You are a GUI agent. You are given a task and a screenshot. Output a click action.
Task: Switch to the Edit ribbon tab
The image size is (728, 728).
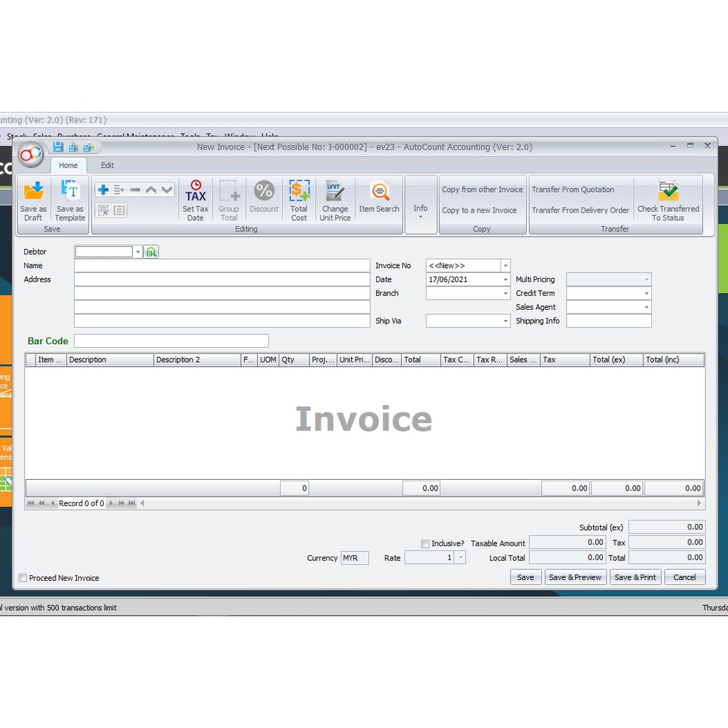coord(107,166)
